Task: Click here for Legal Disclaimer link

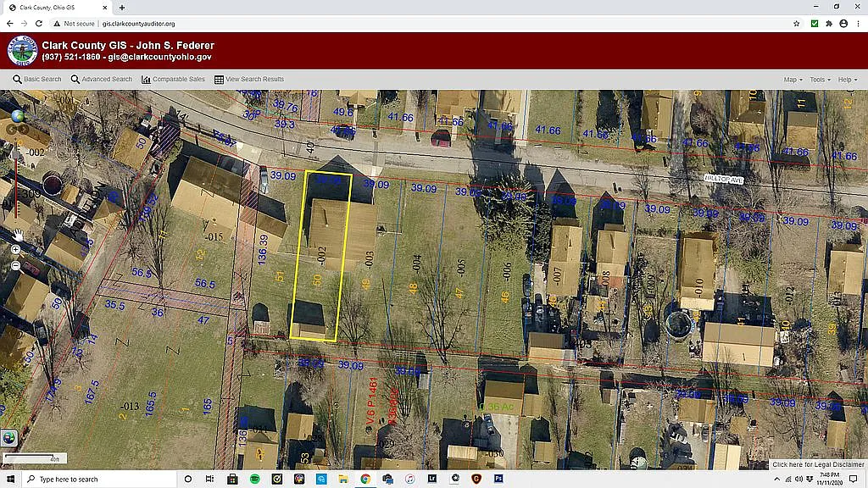Action: click(x=817, y=464)
